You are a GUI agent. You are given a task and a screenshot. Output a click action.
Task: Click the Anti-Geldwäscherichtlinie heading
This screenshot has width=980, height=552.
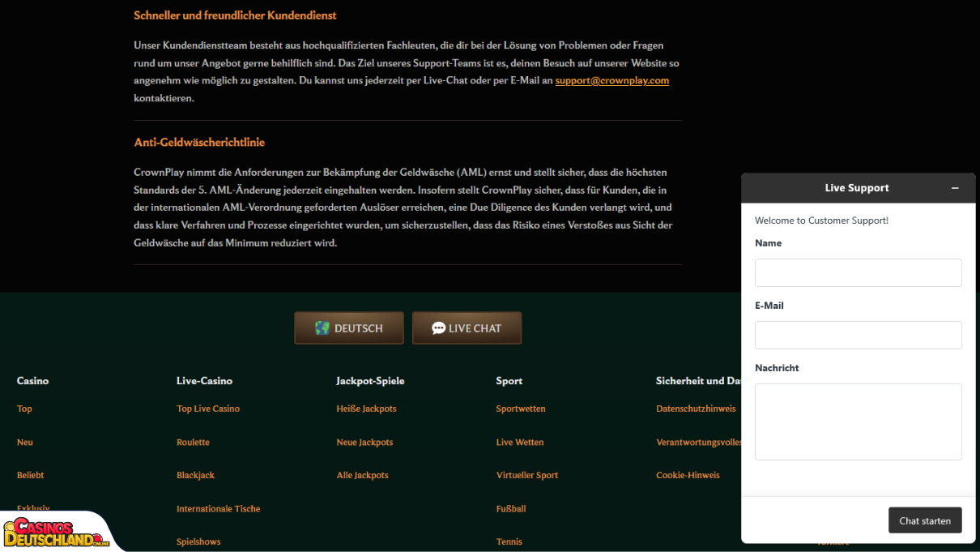point(199,142)
